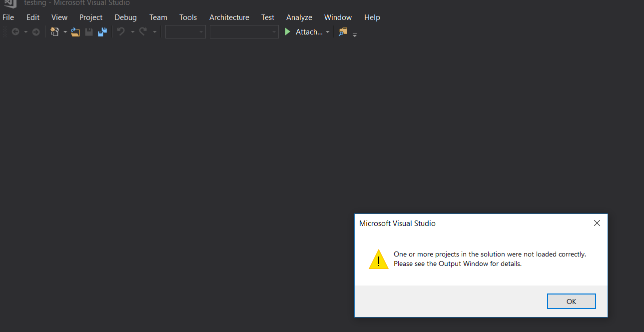Close the Microsoft Visual Studio dialog
This screenshot has width=644, height=332.
click(x=597, y=223)
